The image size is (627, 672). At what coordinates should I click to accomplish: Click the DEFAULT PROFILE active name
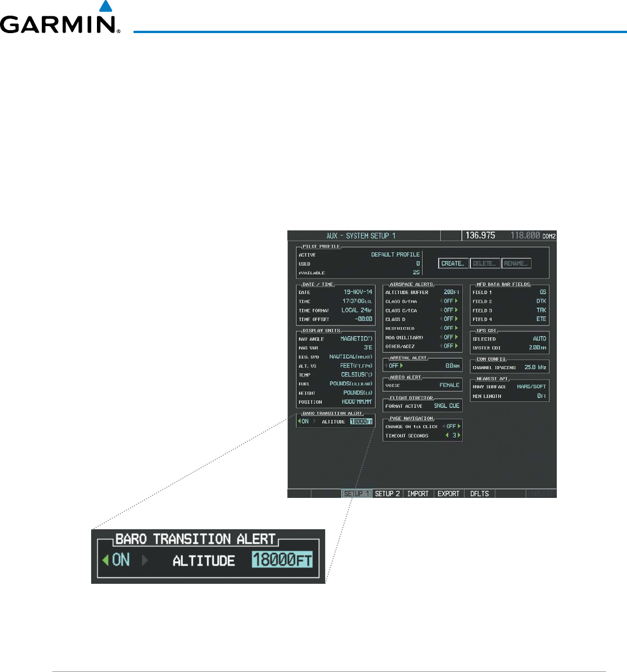[395, 255]
